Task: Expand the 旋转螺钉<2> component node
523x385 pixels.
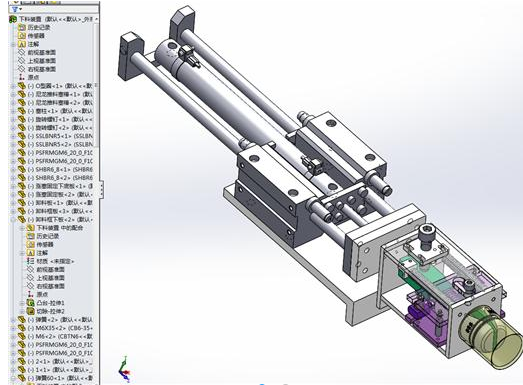Action: click(x=13, y=128)
